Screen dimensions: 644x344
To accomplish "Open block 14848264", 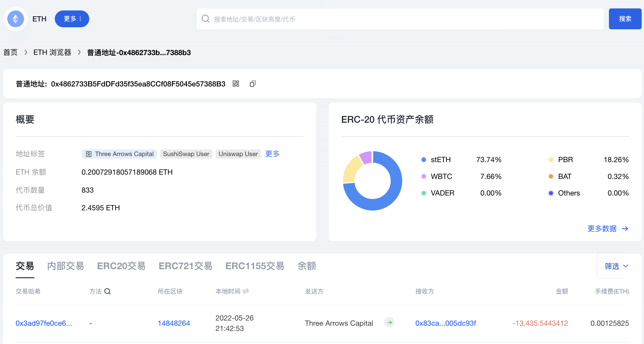I will point(174,323).
